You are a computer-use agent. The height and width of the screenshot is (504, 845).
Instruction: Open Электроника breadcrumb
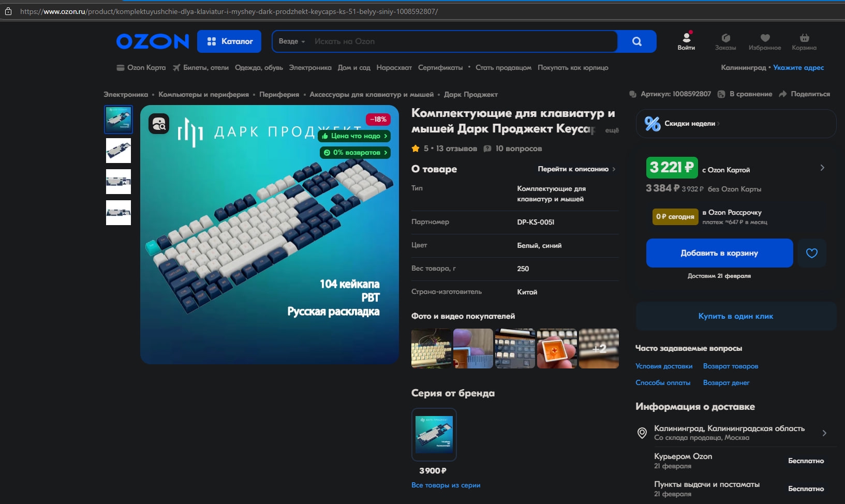[126, 95]
